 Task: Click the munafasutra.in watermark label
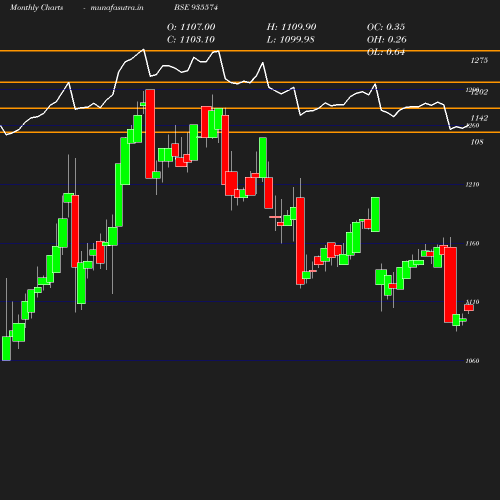[x=117, y=8]
